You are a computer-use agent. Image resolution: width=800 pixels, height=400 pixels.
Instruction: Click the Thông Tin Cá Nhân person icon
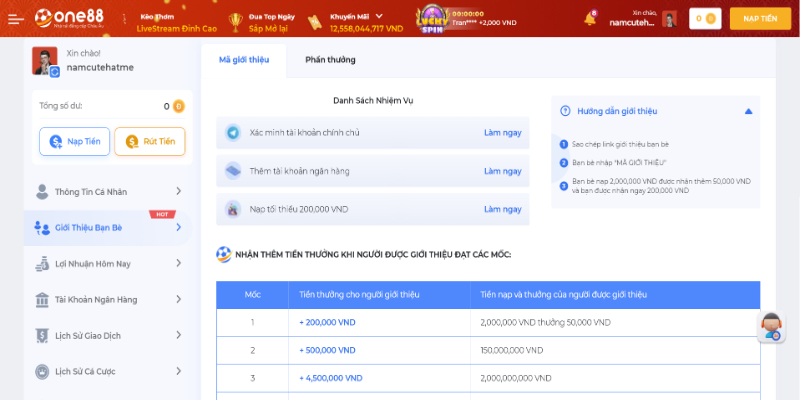pyautogui.click(x=42, y=192)
